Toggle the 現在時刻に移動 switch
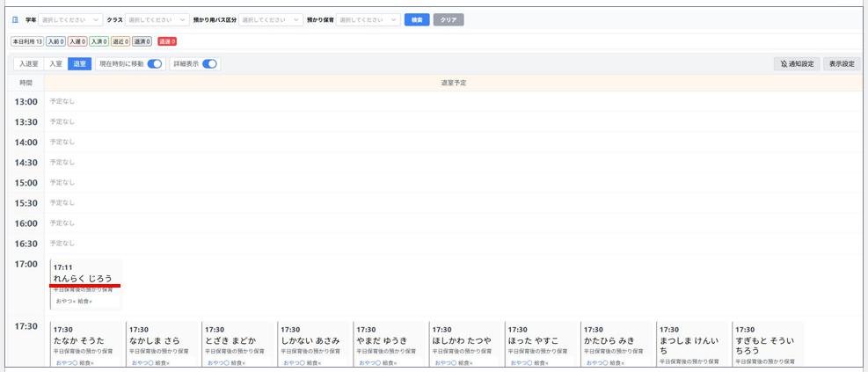Screen dimensions: 868x372 click(155, 64)
